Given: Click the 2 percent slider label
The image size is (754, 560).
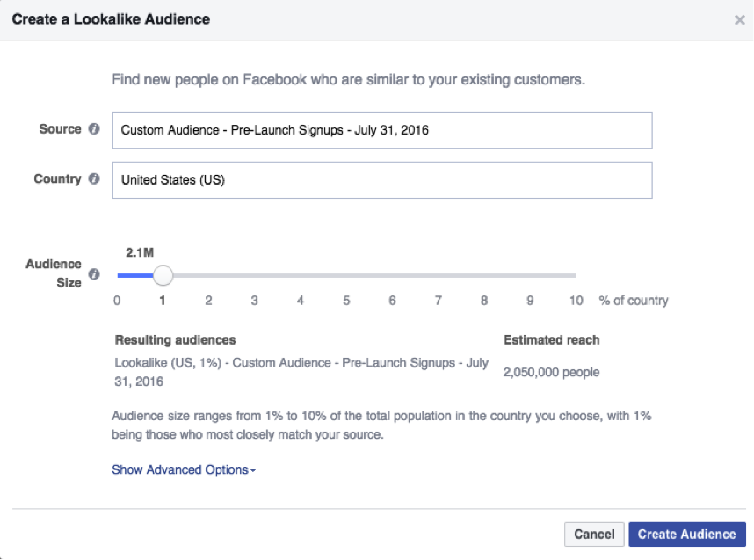Looking at the screenshot, I should pos(208,301).
